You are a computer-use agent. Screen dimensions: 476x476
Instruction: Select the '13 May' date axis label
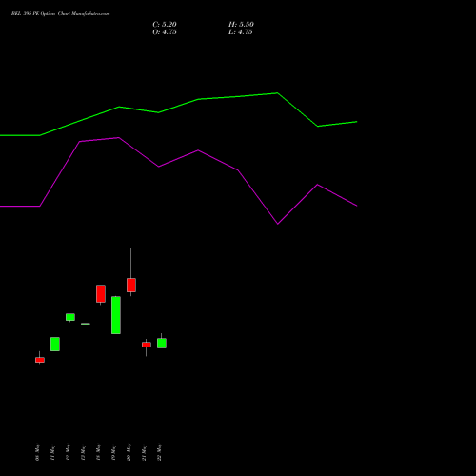click(x=83, y=452)
